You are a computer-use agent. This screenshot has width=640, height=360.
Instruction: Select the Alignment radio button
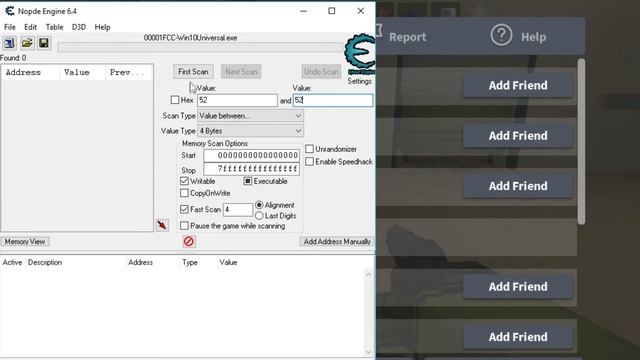pos(259,204)
